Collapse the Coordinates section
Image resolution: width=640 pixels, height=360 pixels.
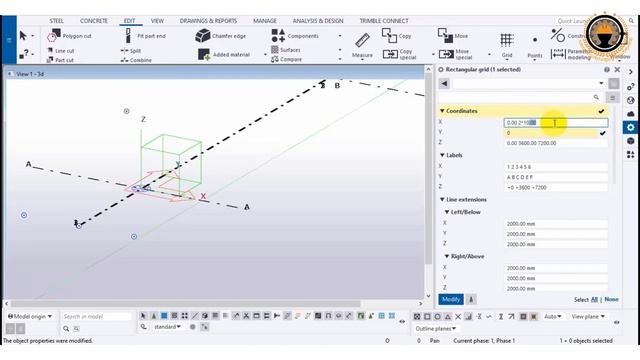coord(442,111)
